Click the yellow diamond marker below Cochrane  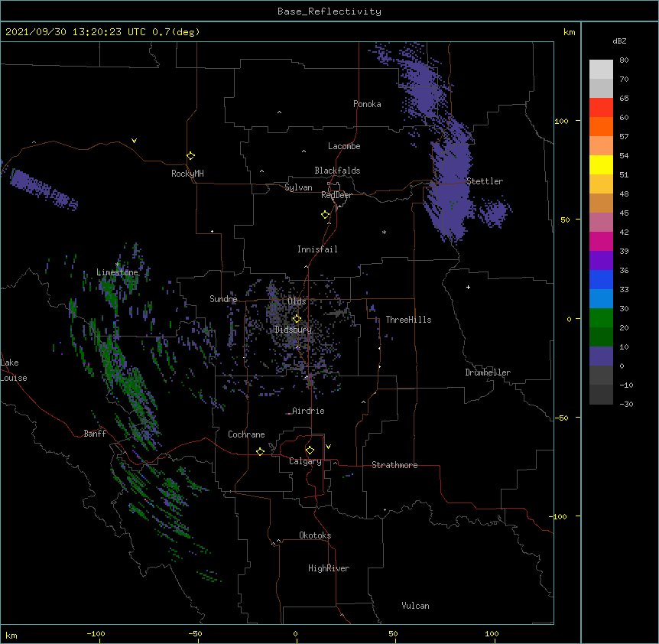click(x=260, y=451)
